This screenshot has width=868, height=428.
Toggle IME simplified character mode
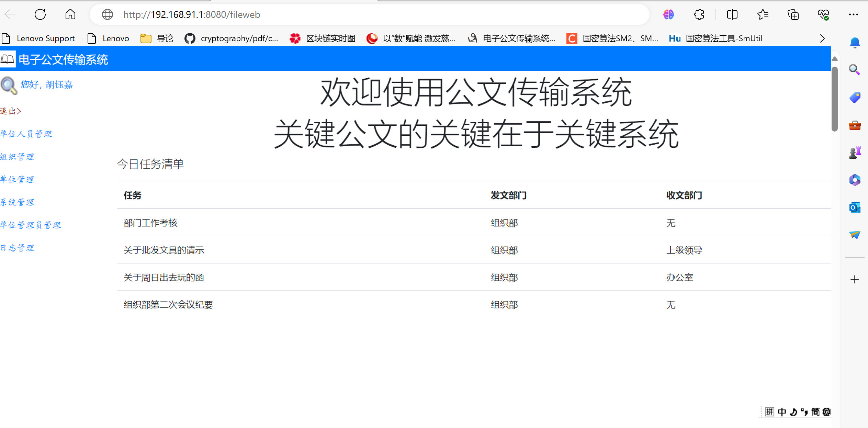point(815,412)
